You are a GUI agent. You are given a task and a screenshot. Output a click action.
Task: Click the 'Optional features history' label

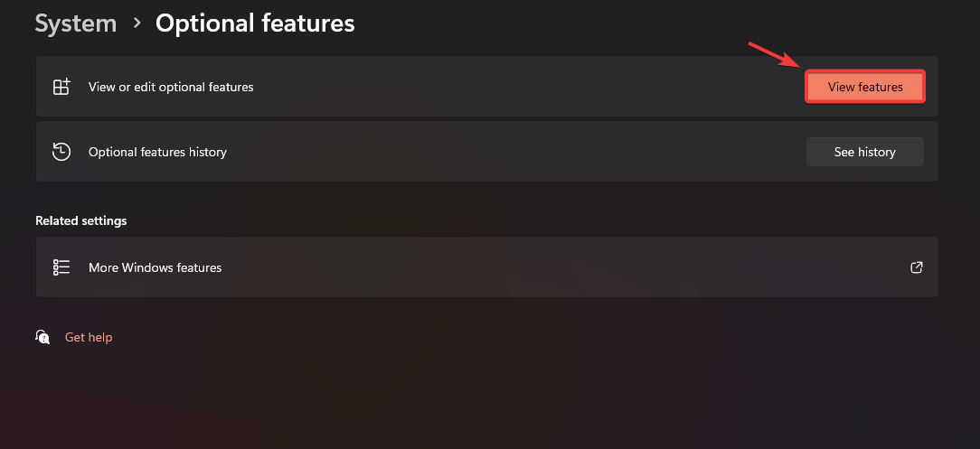click(157, 153)
